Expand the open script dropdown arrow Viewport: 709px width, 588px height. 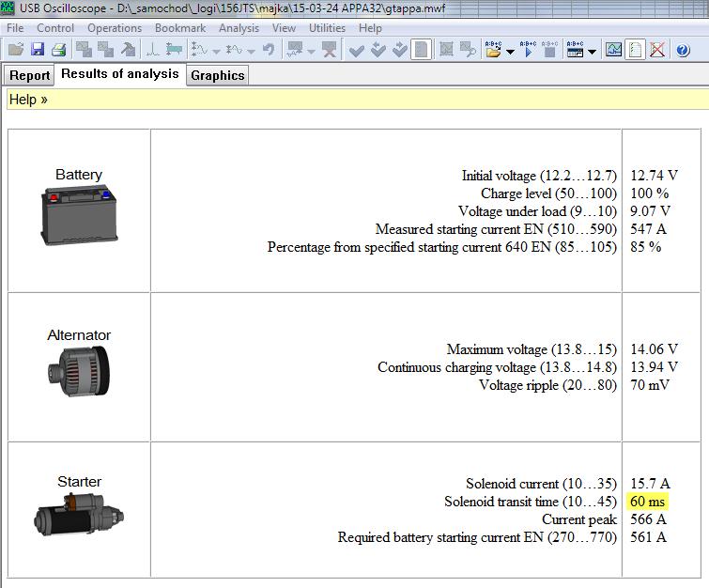click(510, 51)
